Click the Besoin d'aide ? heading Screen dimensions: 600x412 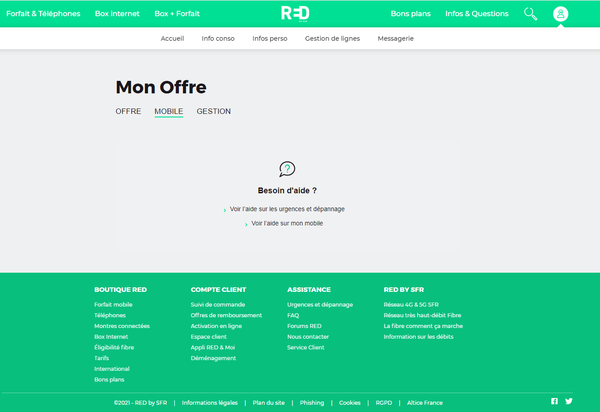(287, 191)
